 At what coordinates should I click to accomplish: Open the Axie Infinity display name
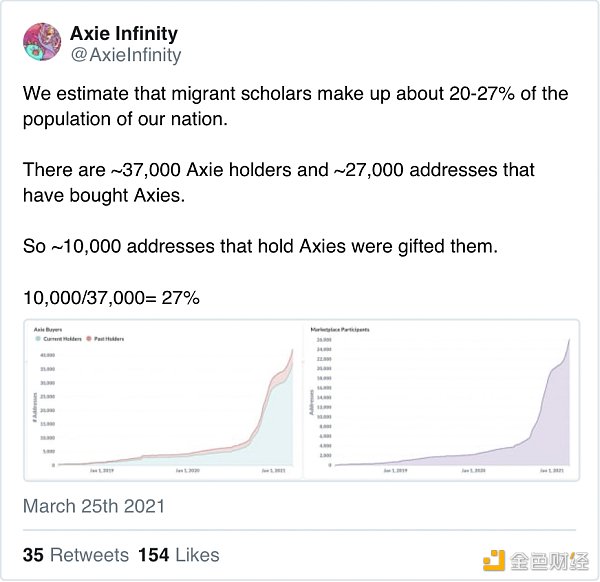pos(124,34)
